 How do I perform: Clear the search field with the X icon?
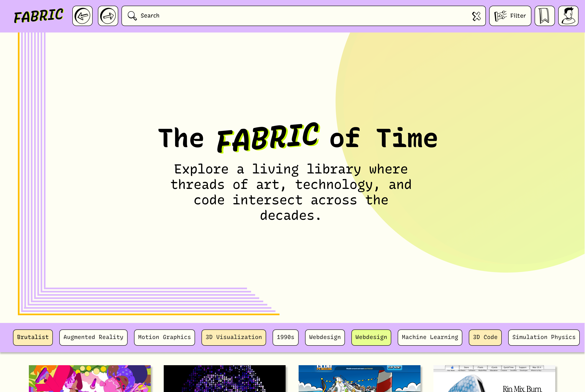[477, 16]
